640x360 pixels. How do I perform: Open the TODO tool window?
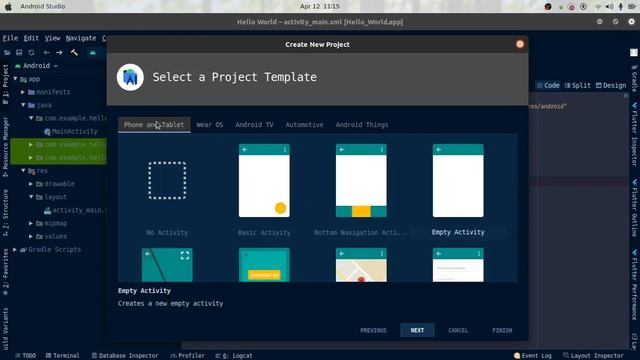25,356
